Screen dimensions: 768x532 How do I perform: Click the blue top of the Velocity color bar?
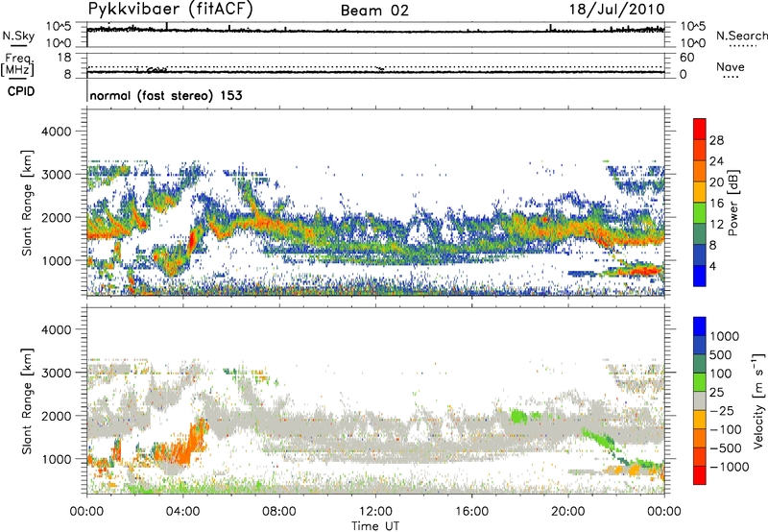pyautogui.click(x=700, y=326)
